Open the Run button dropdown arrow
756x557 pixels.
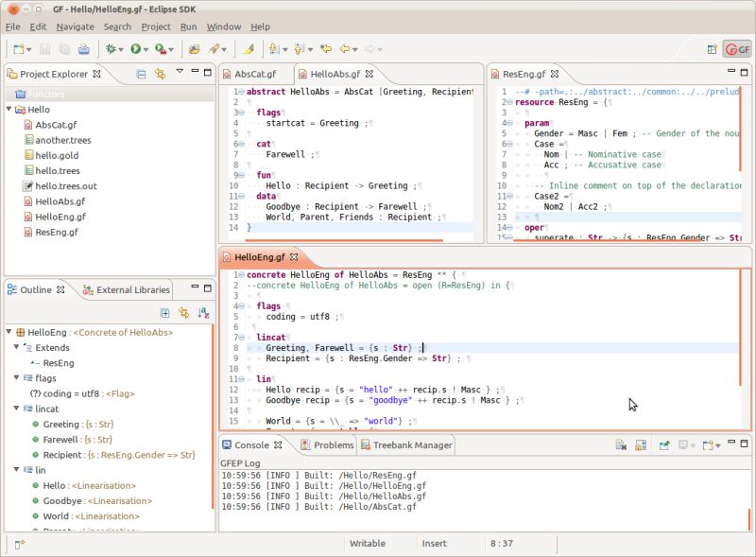pos(147,46)
